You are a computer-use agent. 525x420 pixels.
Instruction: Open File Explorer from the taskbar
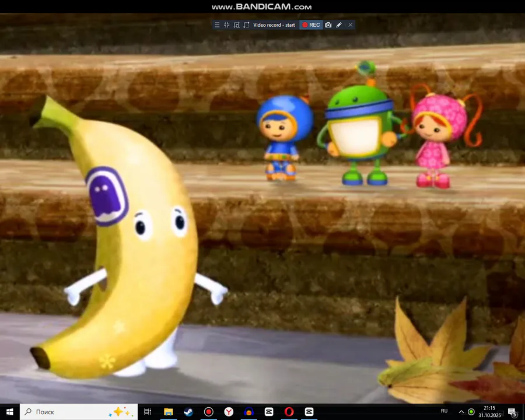[168, 412]
